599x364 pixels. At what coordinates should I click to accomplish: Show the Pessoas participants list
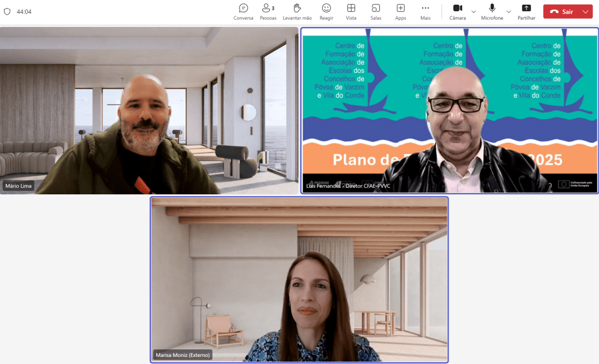click(268, 12)
